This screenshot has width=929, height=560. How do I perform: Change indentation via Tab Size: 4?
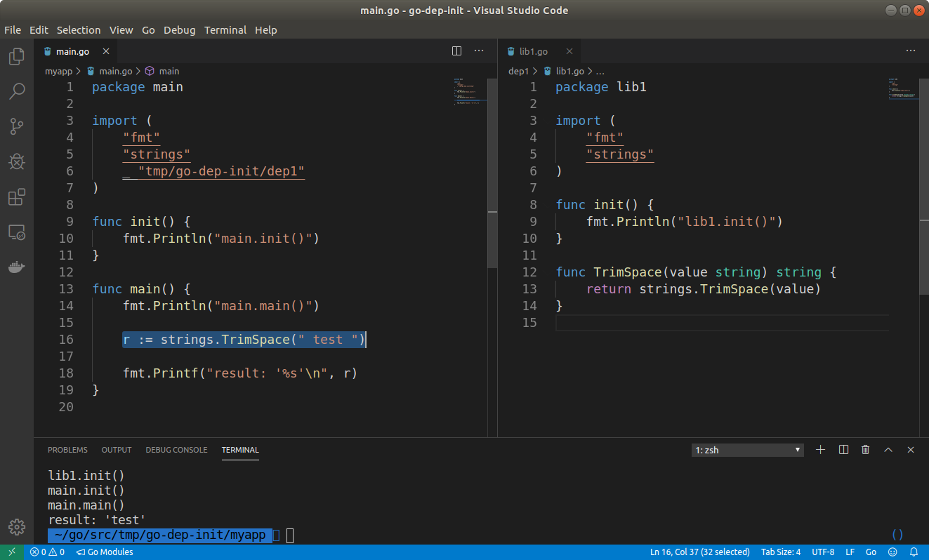click(x=781, y=552)
